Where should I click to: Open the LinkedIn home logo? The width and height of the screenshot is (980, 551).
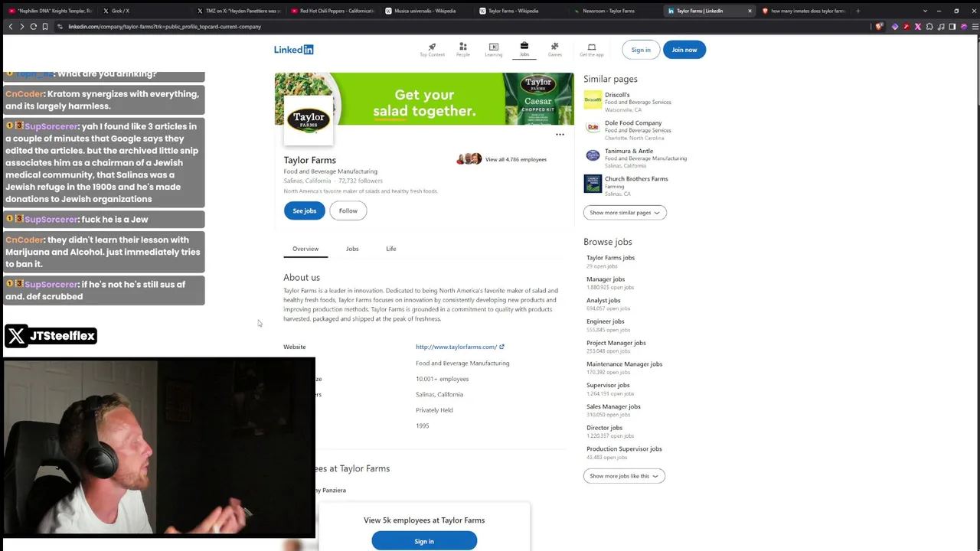[x=293, y=50]
